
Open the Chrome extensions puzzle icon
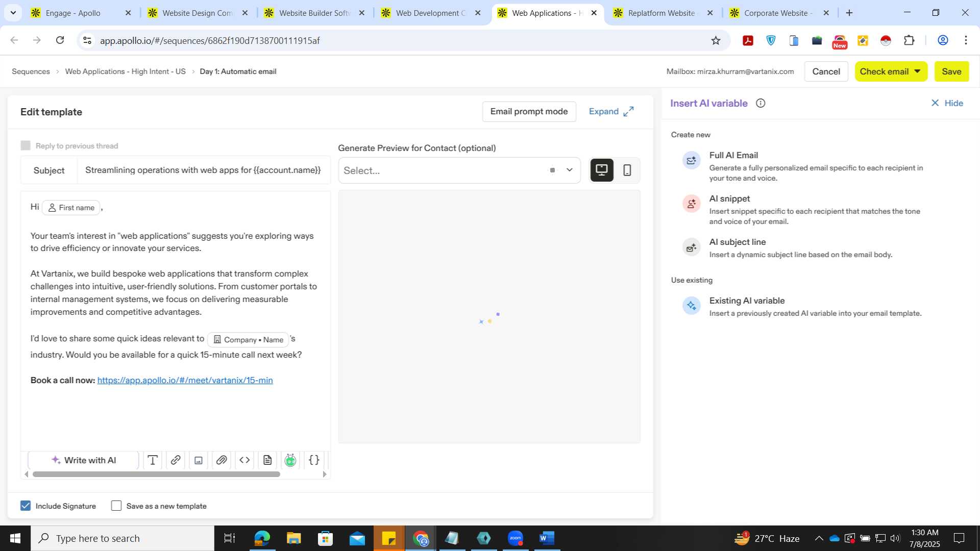click(x=909, y=40)
